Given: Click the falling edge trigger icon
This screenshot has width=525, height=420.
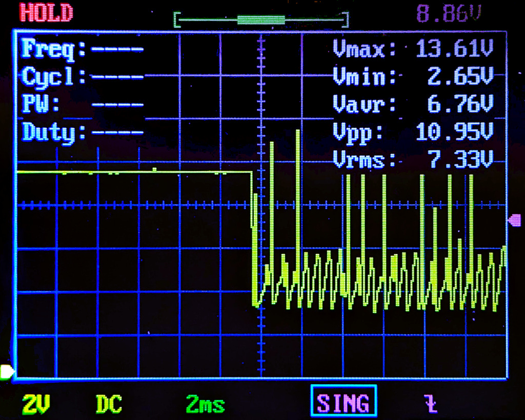Looking at the screenshot, I should click(x=431, y=404).
